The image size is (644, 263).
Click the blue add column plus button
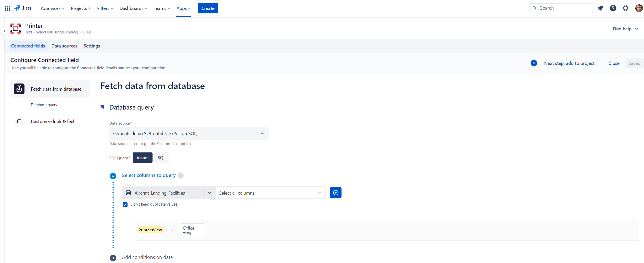tap(336, 193)
